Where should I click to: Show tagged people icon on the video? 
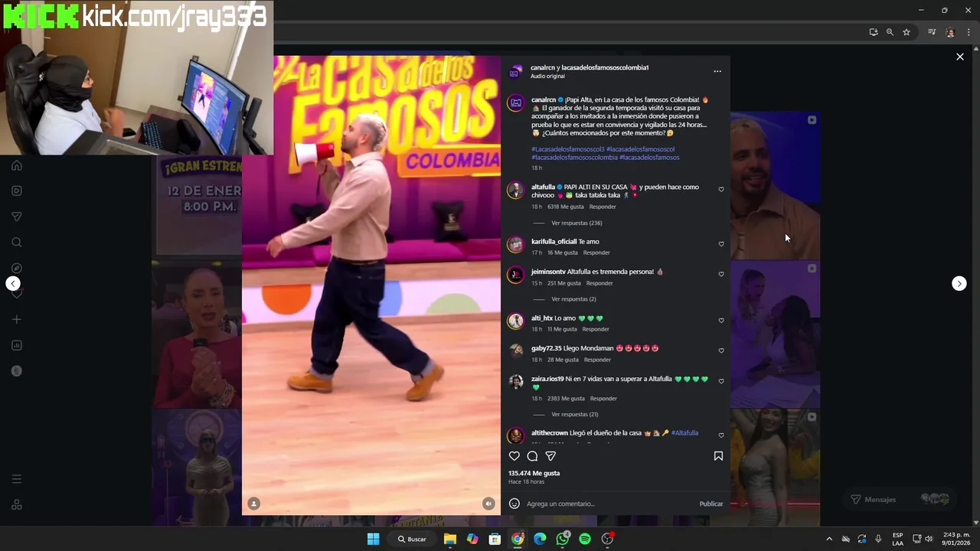254,503
